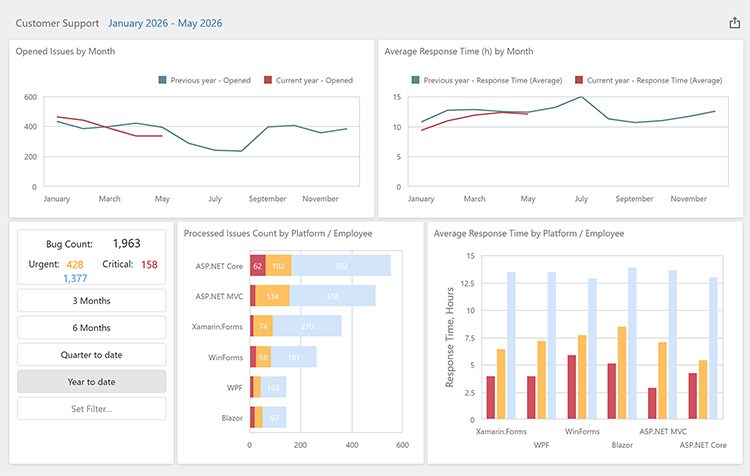Select the WinForms orange segment 58
Viewport: 750px width, 476px height.
click(x=263, y=357)
